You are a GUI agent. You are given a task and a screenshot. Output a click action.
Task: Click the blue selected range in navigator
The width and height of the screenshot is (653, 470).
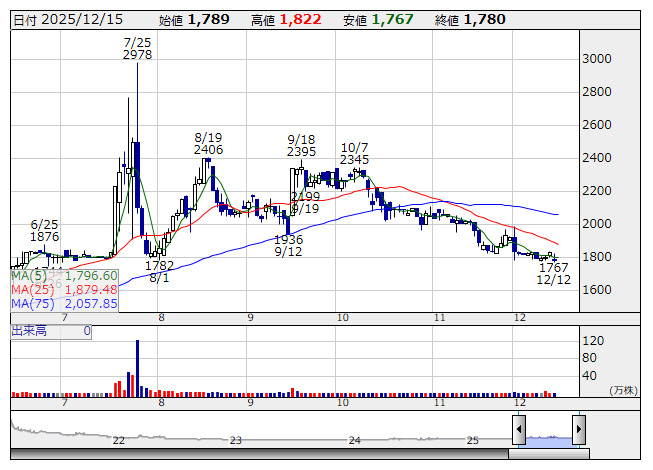[x=548, y=438]
